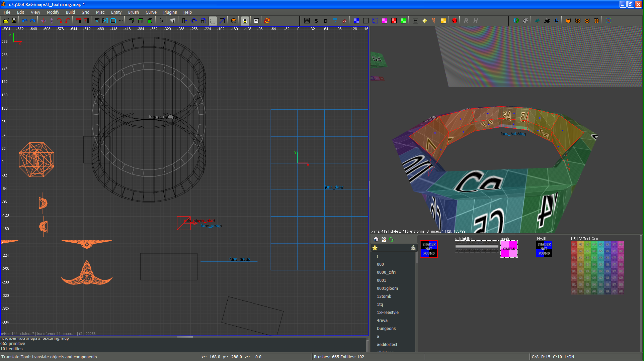Screen dimensions: 644x361
Task: Click the green refresh icon in texture browser
Action: tap(391, 239)
